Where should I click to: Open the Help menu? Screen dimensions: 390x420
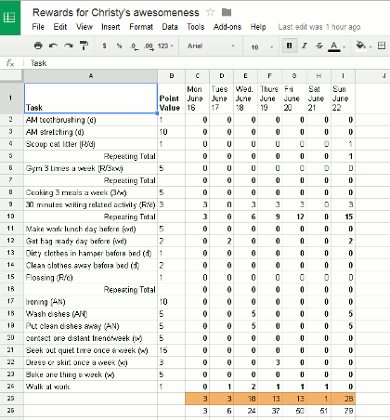tap(258, 27)
